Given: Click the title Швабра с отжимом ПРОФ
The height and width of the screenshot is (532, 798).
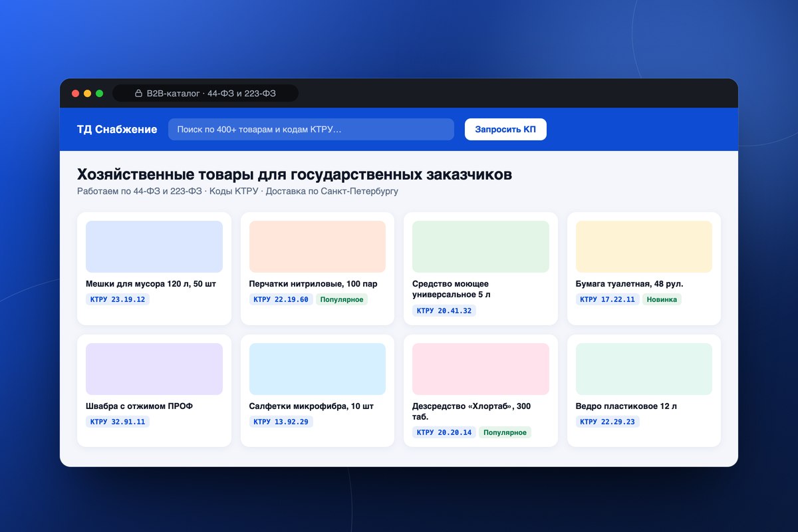Looking at the screenshot, I should tap(139, 406).
